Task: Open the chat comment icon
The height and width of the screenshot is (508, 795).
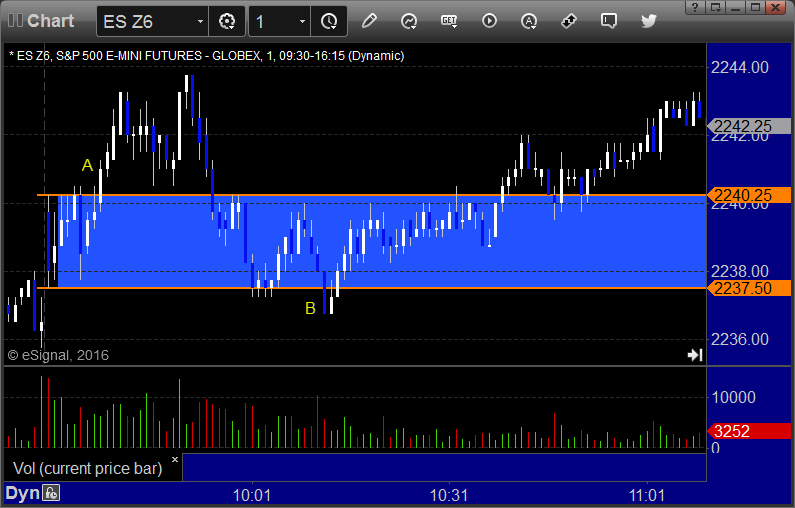Action: point(608,21)
